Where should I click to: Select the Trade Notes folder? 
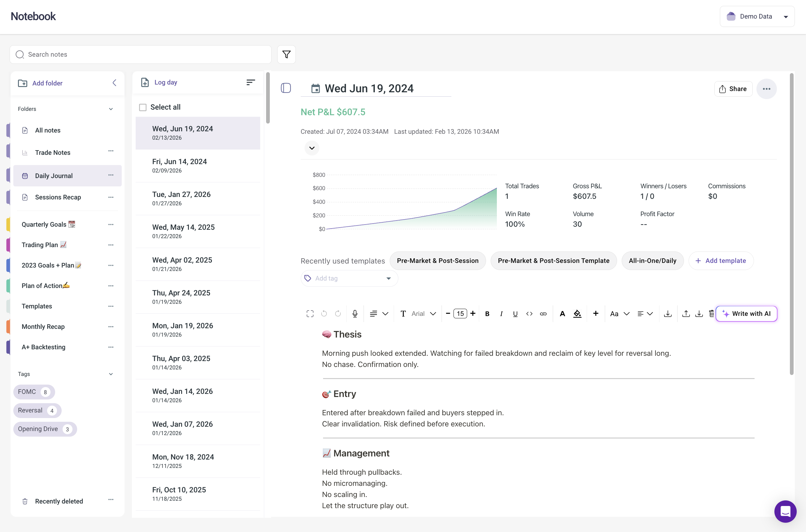tap(53, 152)
